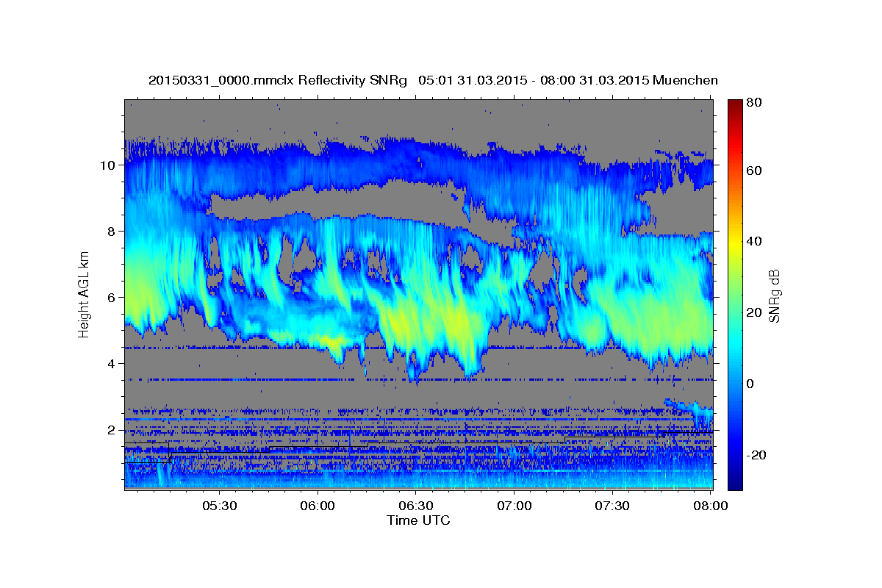Image resolution: width=882 pixels, height=588 pixels.
Task: Click the yellow band of the colorbar
Action: pyautogui.click(x=735, y=241)
